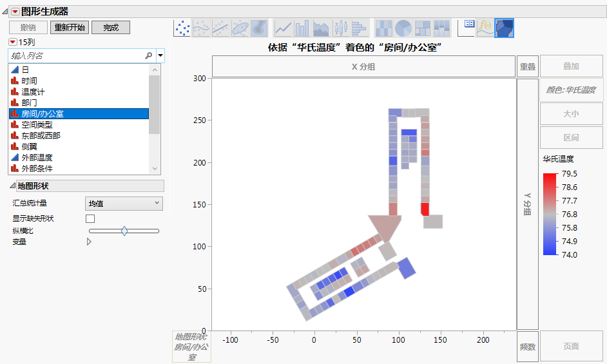
Task: Select the Line of Fit icon
Action: pos(220,28)
